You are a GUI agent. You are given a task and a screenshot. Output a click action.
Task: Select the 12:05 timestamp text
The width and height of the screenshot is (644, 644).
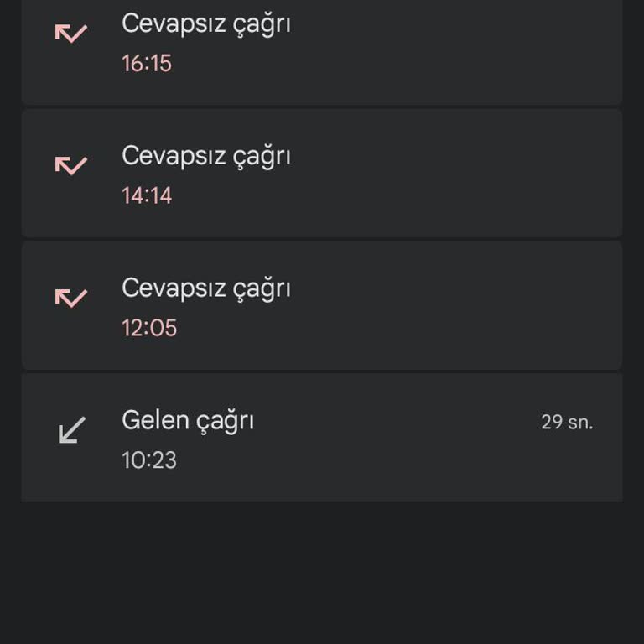149,328
